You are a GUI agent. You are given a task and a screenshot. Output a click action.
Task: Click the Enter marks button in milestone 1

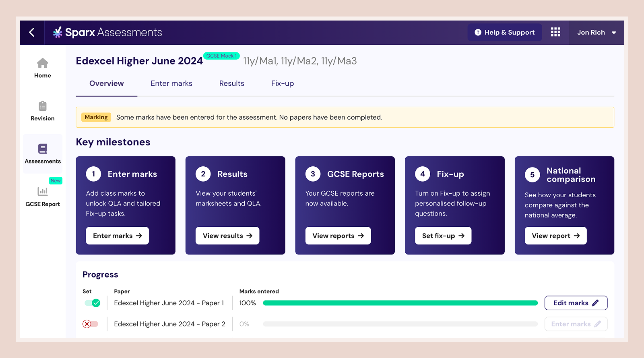[x=118, y=236]
